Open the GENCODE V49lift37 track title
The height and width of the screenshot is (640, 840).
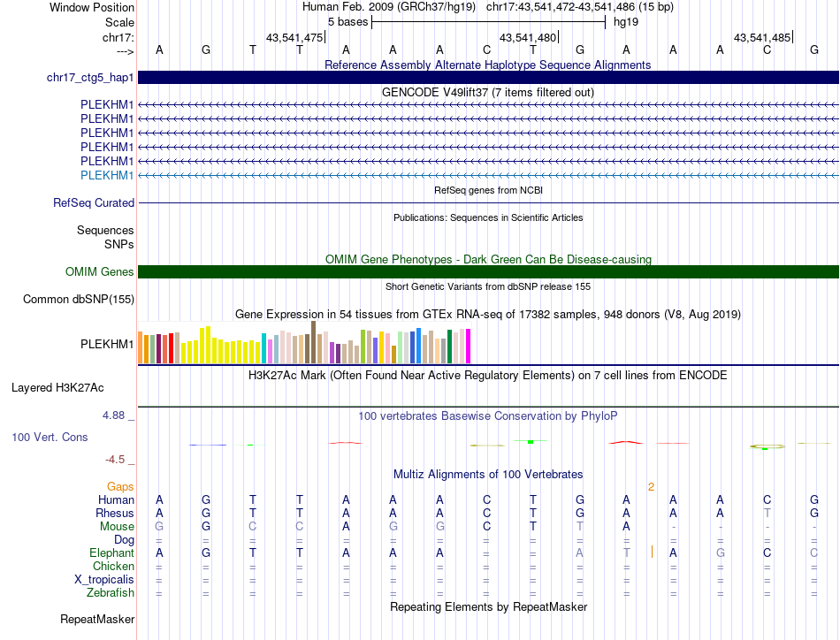487,92
